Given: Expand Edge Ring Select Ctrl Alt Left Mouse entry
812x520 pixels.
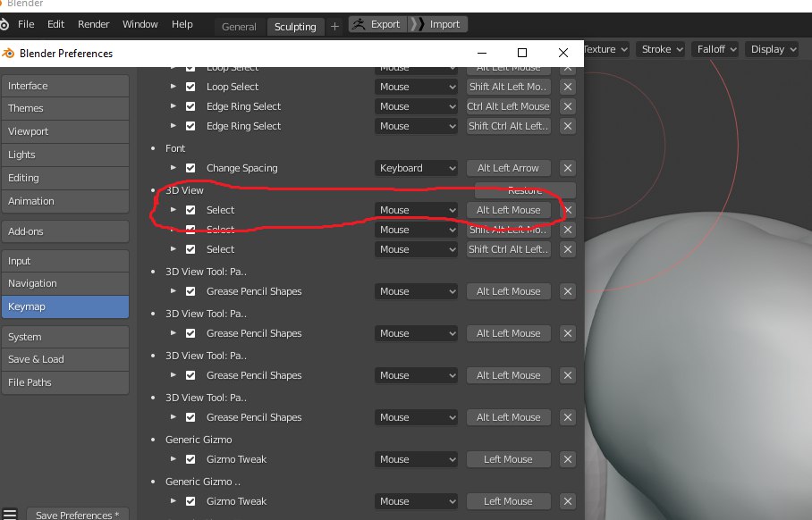Looking at the screenshot, I should [173, 106].
